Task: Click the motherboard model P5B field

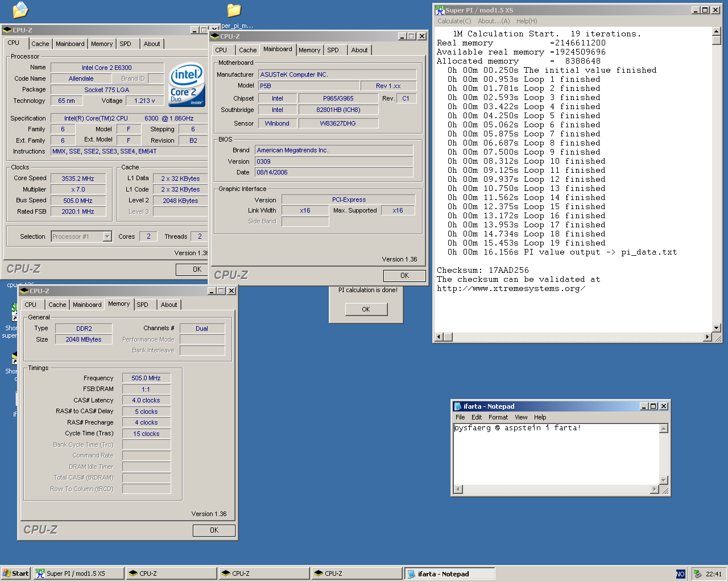Action: (309, 86)
